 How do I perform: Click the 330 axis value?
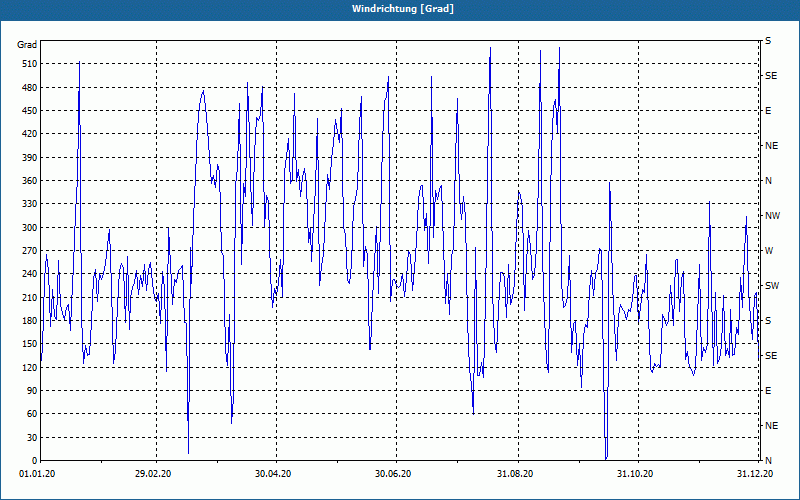click(30, 204)
